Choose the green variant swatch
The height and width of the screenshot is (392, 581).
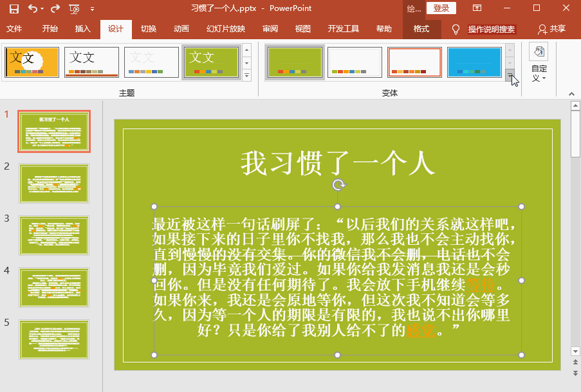tap(295, 62)
